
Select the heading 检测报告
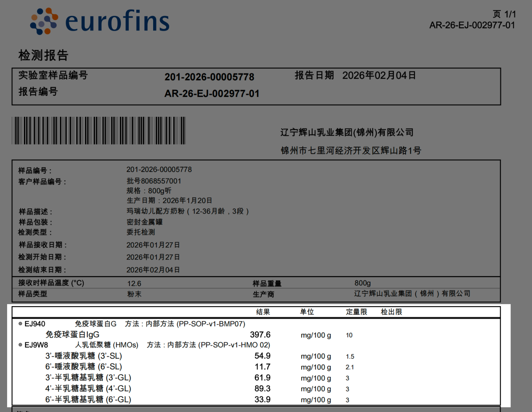43,55
